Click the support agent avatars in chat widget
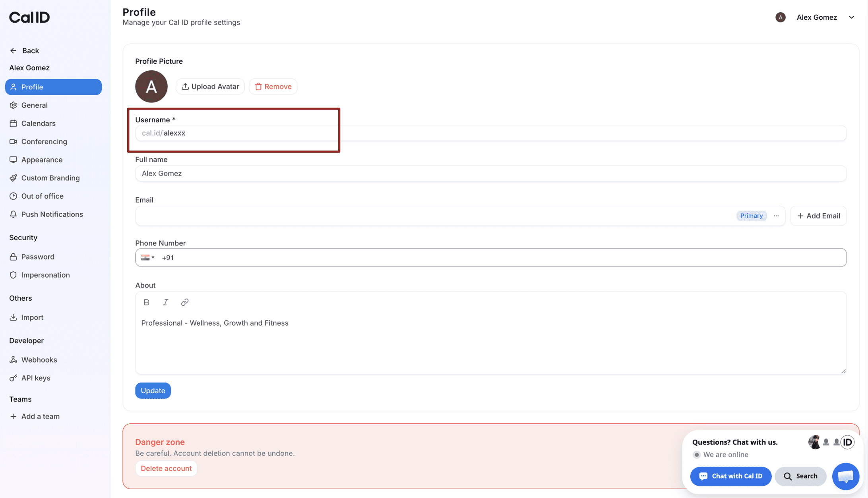The width and height of the screenshot is (868, 498). [x=831, y=442]
